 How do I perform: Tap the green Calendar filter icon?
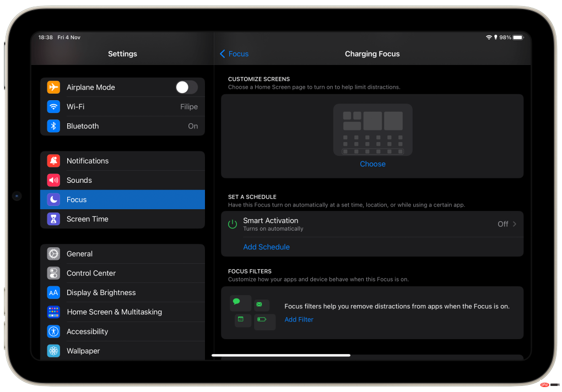click(240, 319)
